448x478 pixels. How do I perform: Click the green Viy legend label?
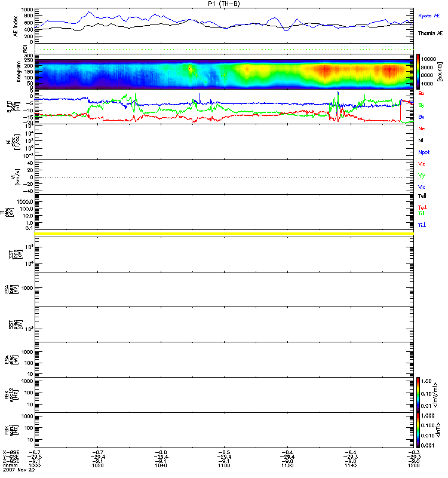tap(422, 176)
